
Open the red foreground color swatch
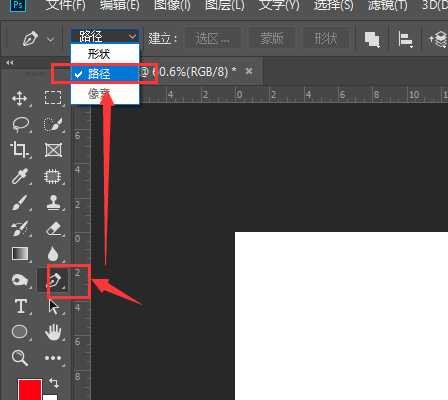(30, 389)
